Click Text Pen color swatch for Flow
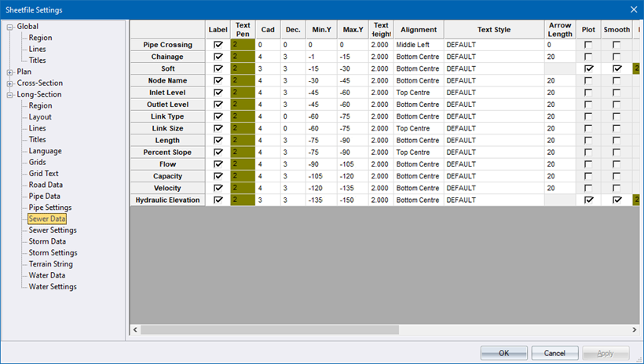The image size is (644, 364). tap(243, 165)
